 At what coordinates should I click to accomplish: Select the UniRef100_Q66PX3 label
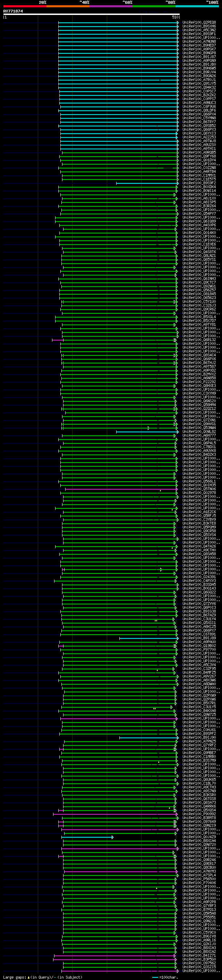coord(199,129)
